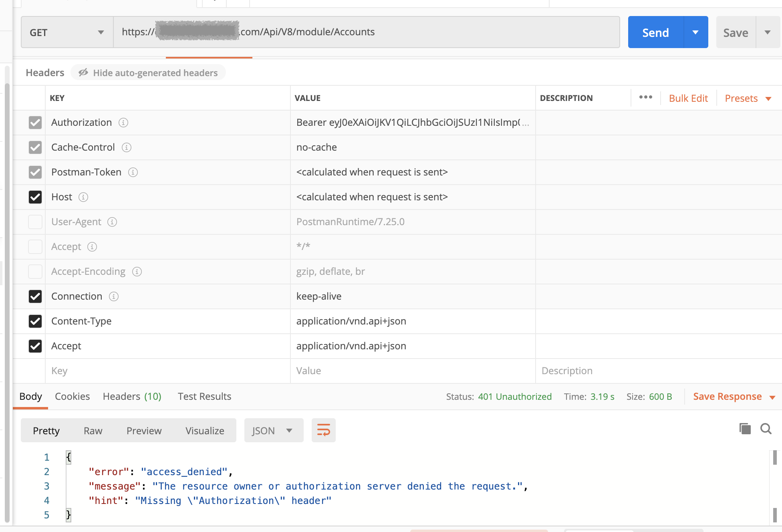782x532 pixels.
Task: Click the info icon beside unchecked Accept
Action: pyautogui.click(x=92, y=247)
